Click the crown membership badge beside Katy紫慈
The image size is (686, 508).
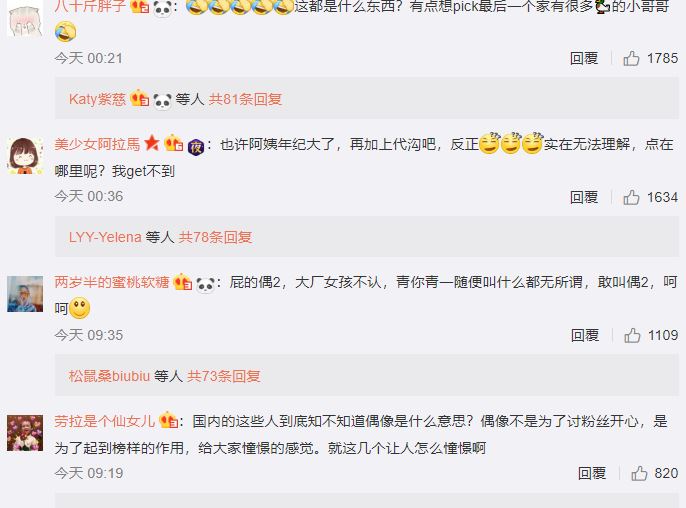pos(140,98)
